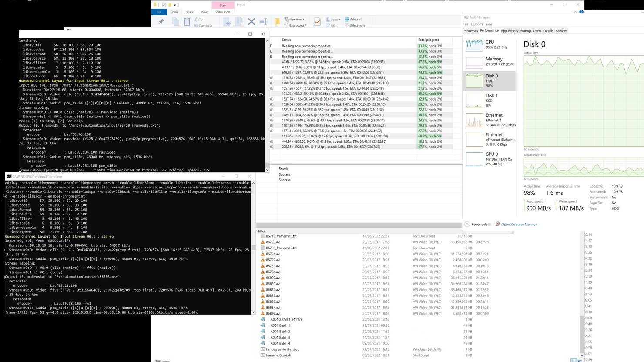Click the New folder icon in ribbon
Screen dimensions: 644x362
point(277,21)
